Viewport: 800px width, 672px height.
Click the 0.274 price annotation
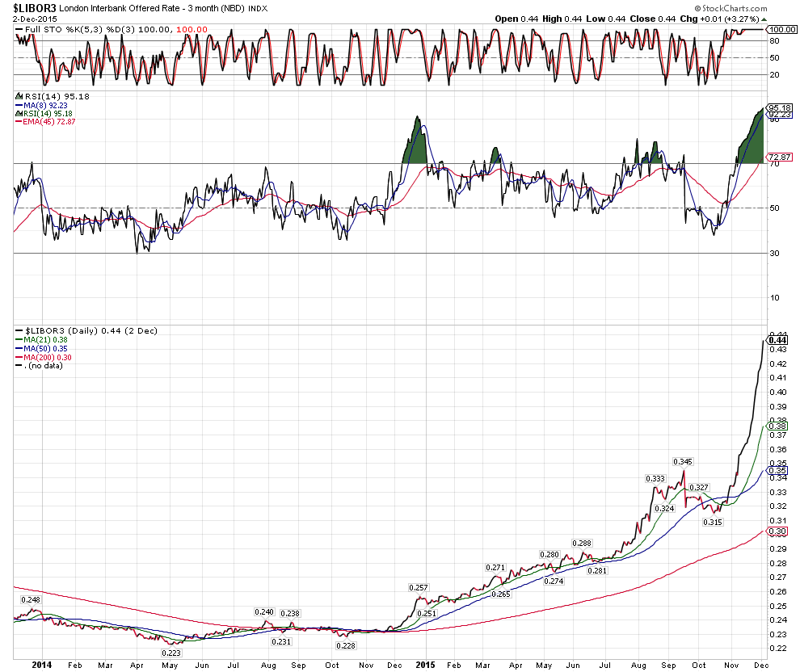pyautogui.click(x=554, y=582)
